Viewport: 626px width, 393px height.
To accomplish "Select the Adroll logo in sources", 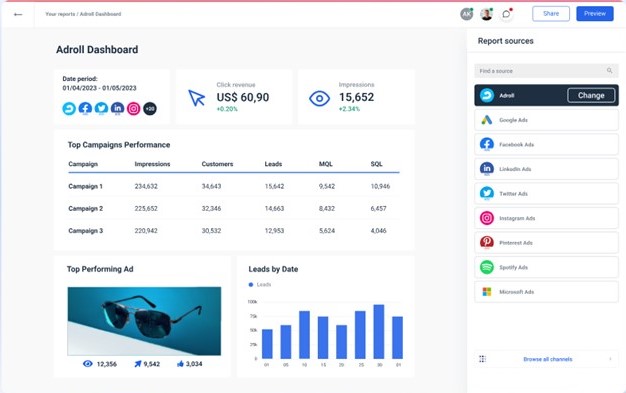I will tap(487, 95).
